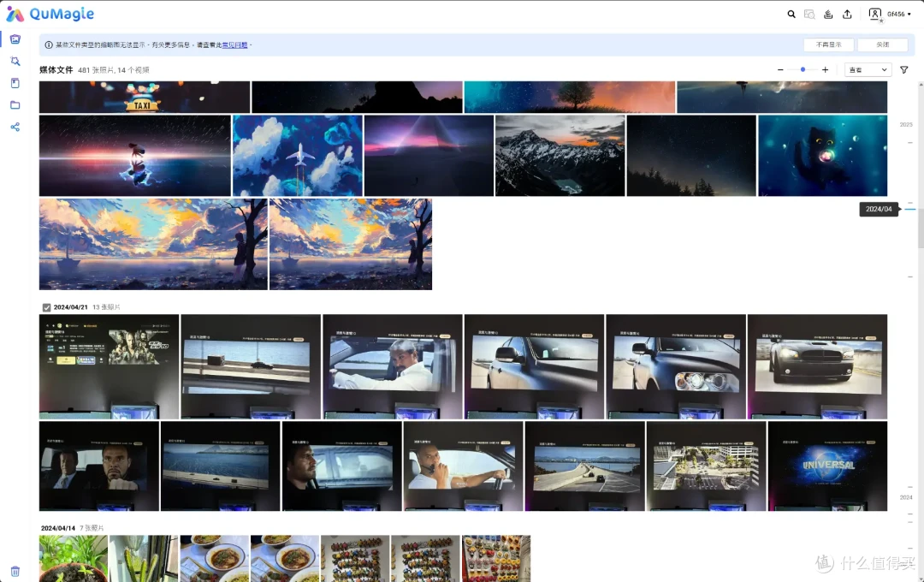
Task: Click the search magnifier in header
Action: pyautogui.click(x=791, y=15)
